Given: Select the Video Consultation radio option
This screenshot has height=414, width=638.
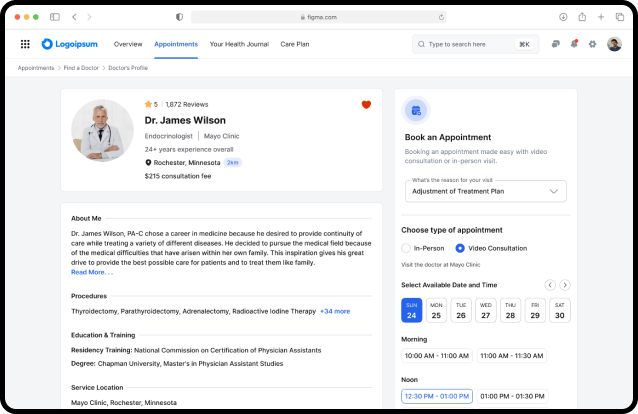Looking at the screenshot, I should 460,248.
